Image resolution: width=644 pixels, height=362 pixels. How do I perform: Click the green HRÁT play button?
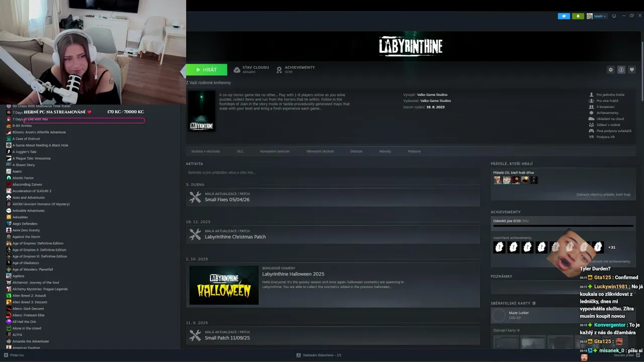pos(206,70)
